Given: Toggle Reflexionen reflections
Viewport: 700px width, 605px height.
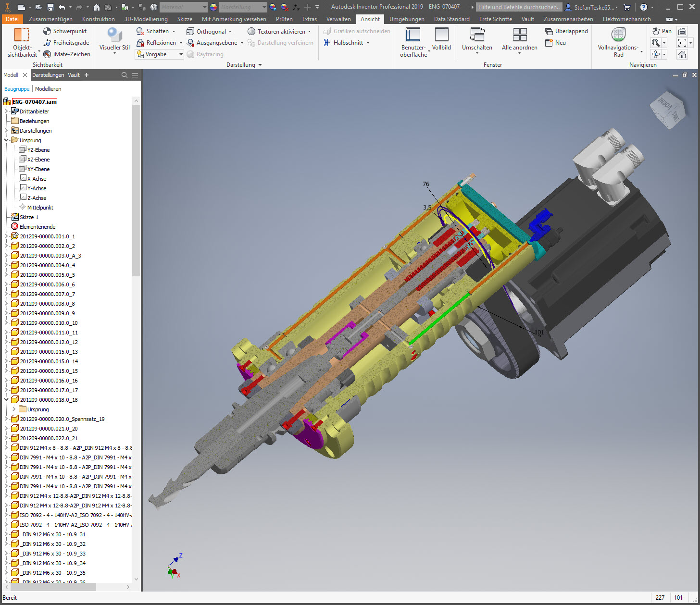Looking at the screenshot, I should click(x=156, y=43).
